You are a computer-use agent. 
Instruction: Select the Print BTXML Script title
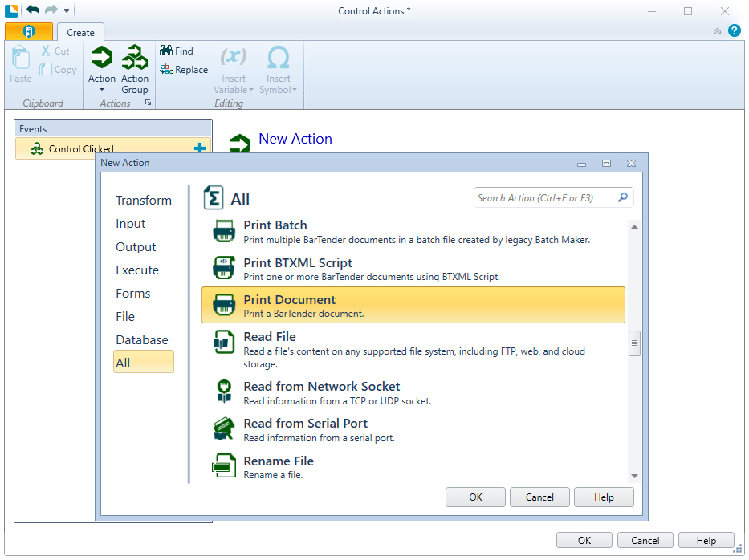coord(298,263)
